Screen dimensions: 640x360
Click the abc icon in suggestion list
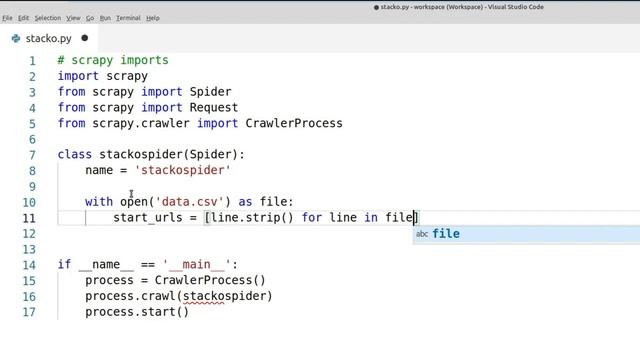click(422, 234)
